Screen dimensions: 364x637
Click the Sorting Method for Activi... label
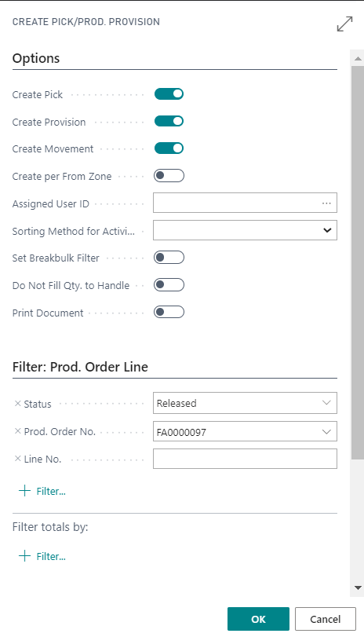[x=74, y=231]
